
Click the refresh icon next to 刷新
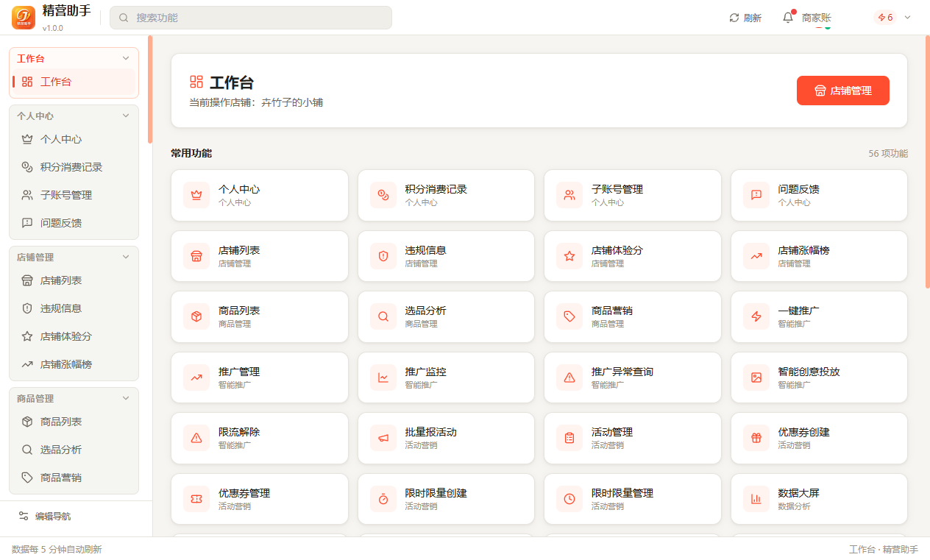pyautogui.click(x=734, y=18)
